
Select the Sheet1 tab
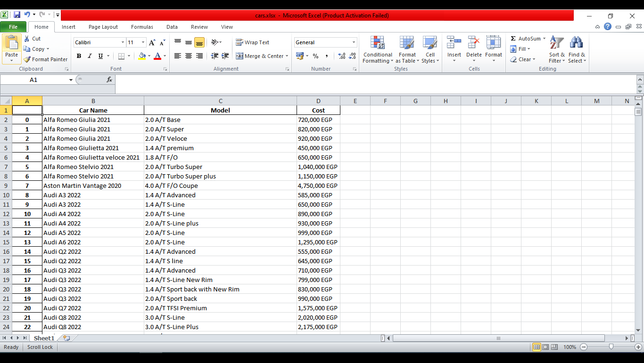tap(44, 338)
